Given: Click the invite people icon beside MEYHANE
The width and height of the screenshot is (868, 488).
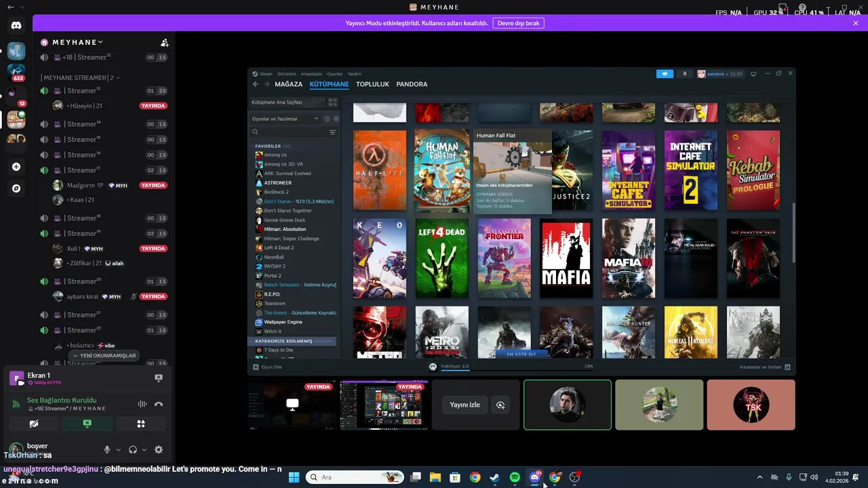Looking at the screenshot, I should pyautogui.click(x=164, y=42).
